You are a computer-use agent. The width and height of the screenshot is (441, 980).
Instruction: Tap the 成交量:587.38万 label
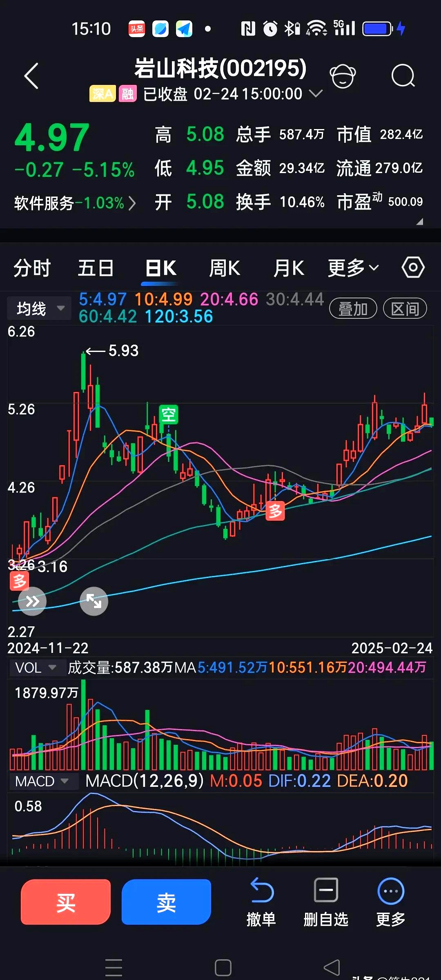point(120,668)
